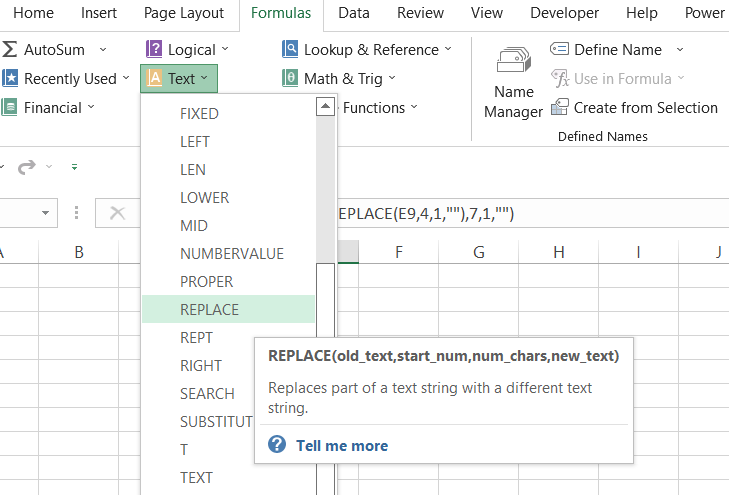Switch to the Data tab
The image size is (729, 495).
pyautogui.click(x=354, y=13)
